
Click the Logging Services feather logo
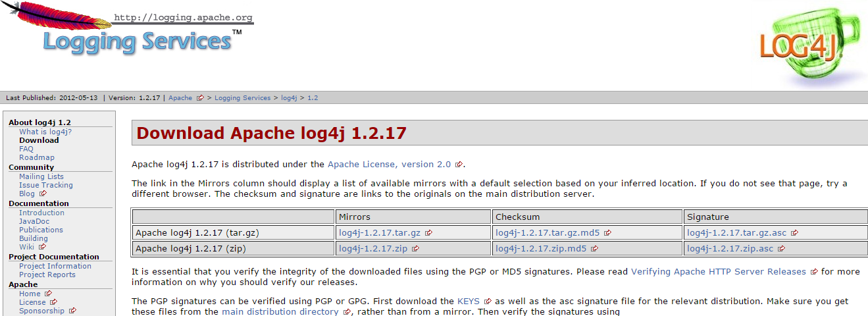127,28
